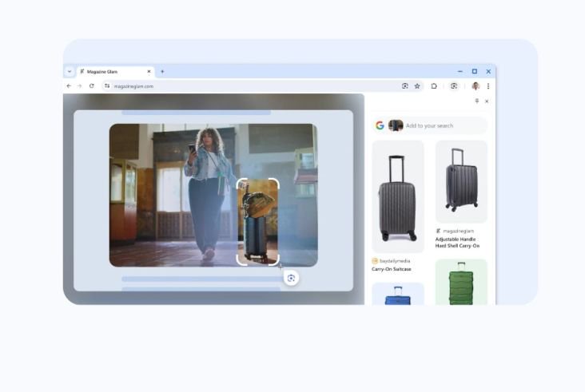Open a new tab with plus button

162,71
